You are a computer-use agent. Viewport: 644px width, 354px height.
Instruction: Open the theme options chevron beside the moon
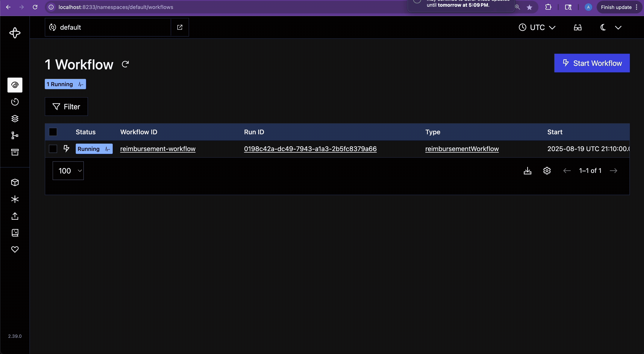[618, 27]
